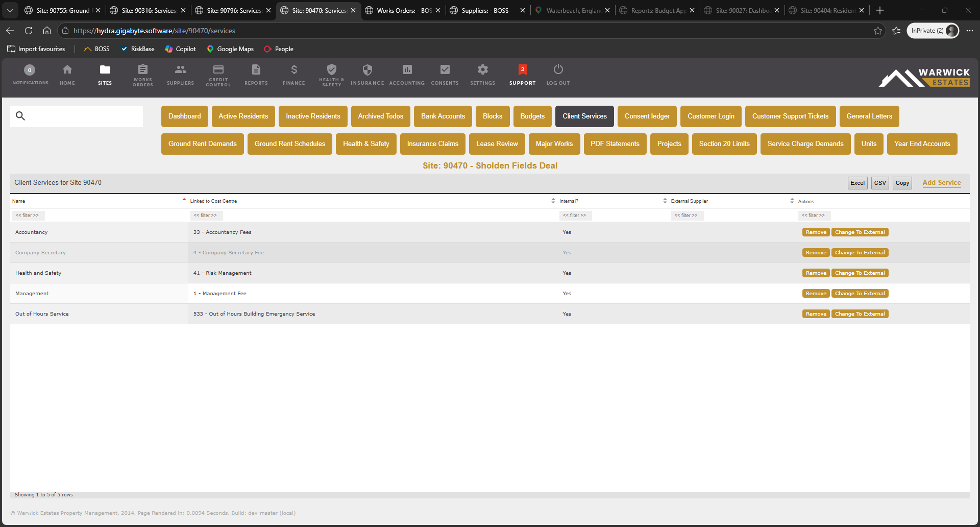
Task: Open Active Residents section
Action: pyautogui.click(x=243, y=116)
